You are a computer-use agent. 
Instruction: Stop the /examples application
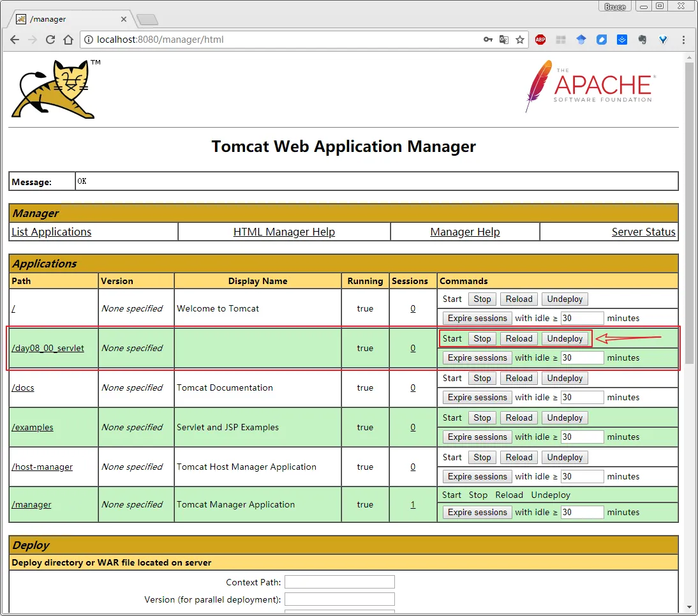(x=482, y=418)
